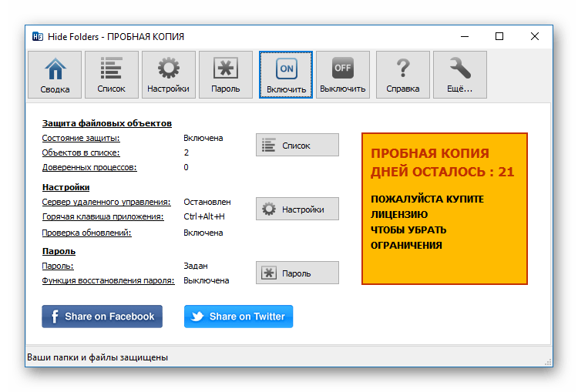This screenshot has width=578, height=392.
Task: Open Горячая клавиша приложения link
Action: [x=102, y=216]
